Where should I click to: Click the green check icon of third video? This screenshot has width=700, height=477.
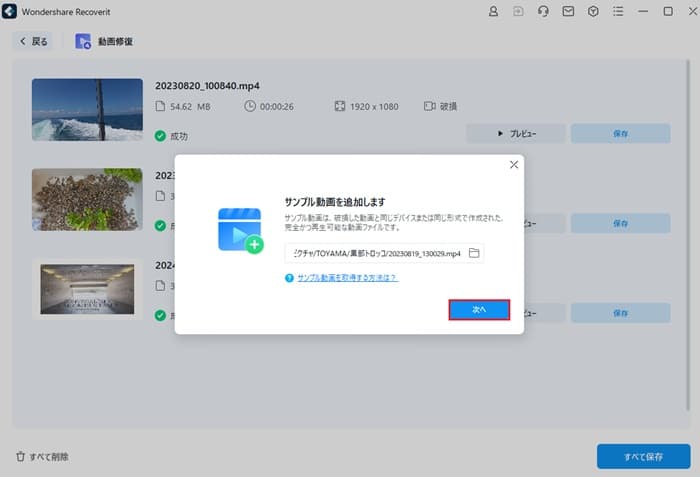pyautogui.click(x=160, y=315)
